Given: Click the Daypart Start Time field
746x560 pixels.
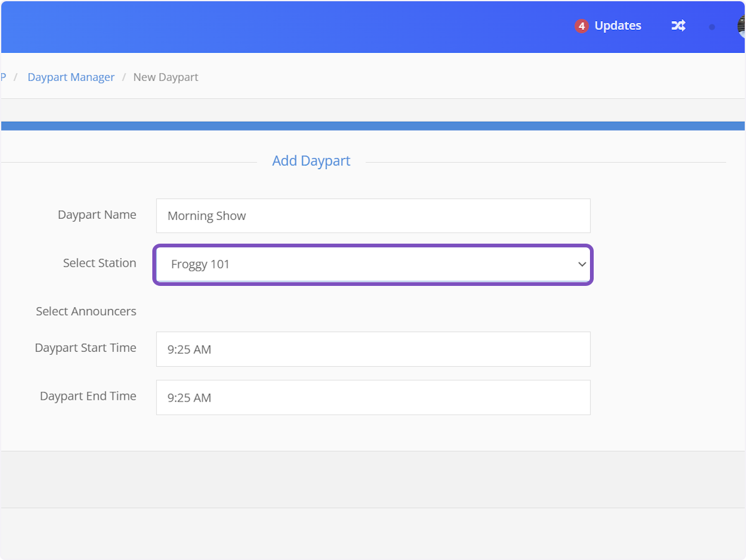Looking at the screenshot, I should [373, 349].
